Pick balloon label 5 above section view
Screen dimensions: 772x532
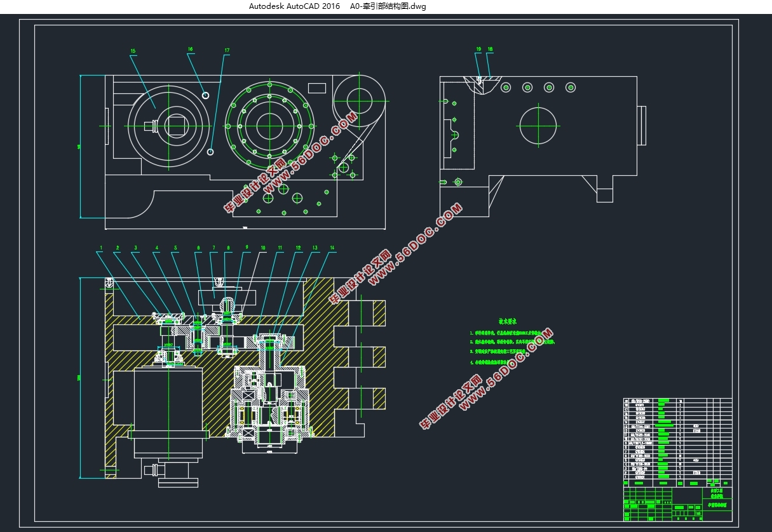click(175, 248)
